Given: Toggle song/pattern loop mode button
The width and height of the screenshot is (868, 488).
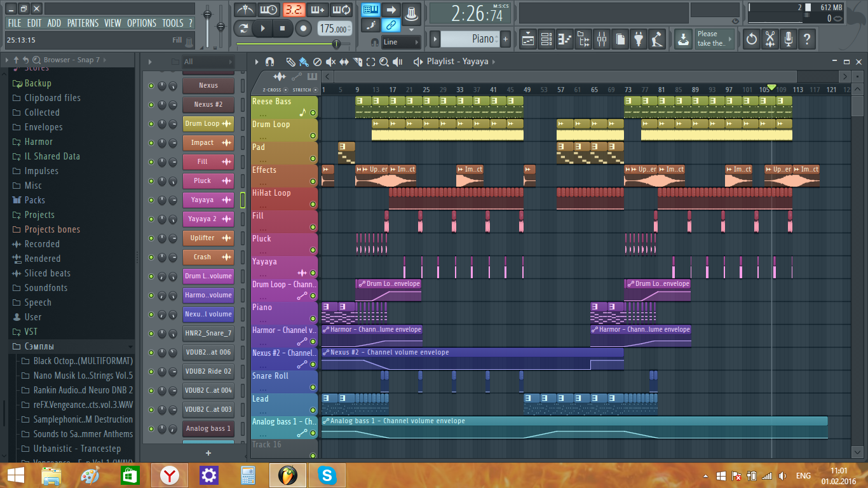Looking at the screenshot, I should (x=245, y=29).
